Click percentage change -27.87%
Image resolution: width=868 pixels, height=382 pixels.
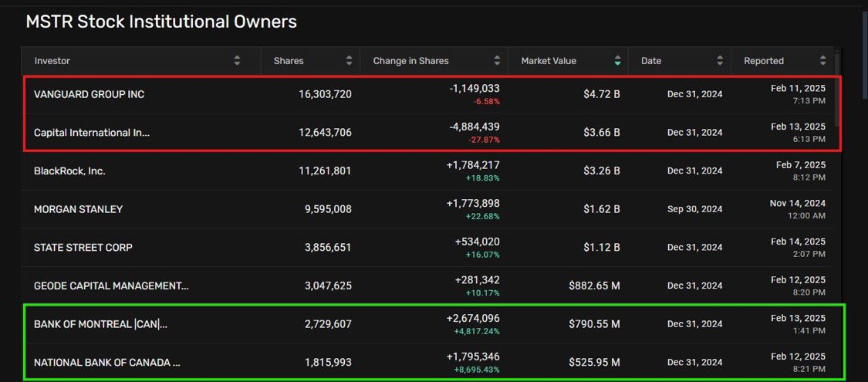pyautogui.click(x=484, y=140)
